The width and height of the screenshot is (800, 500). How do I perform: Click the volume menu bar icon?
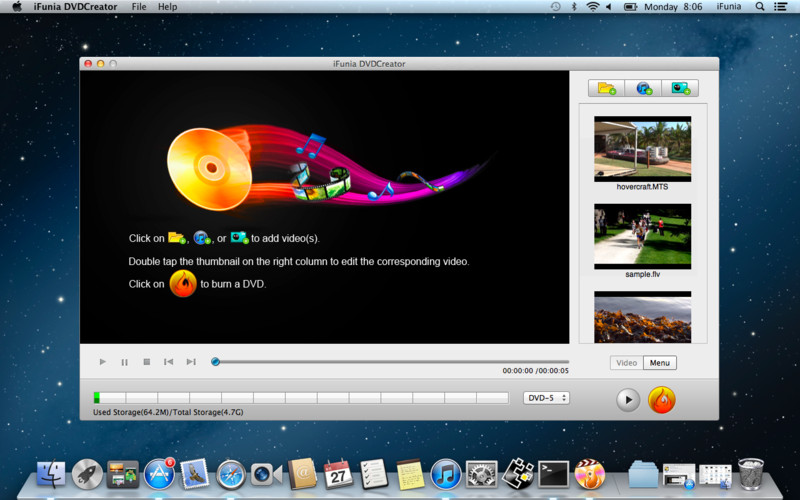pos(609,7)
